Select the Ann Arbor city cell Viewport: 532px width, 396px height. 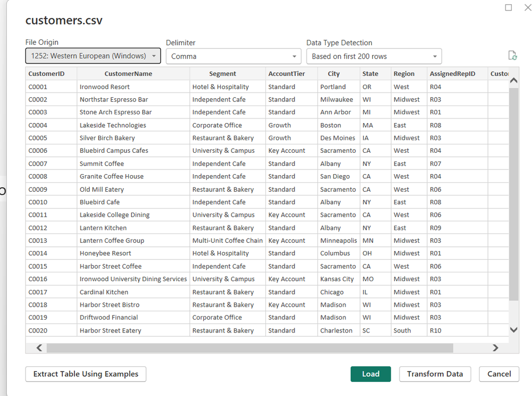[339, 112]
